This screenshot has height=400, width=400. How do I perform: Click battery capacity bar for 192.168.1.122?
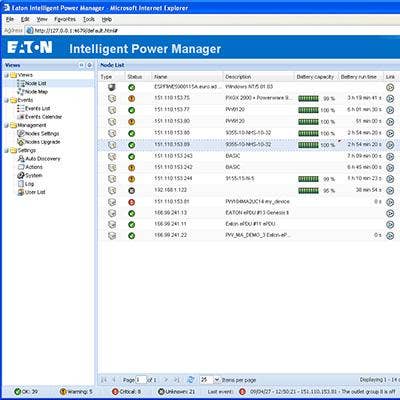308,190
